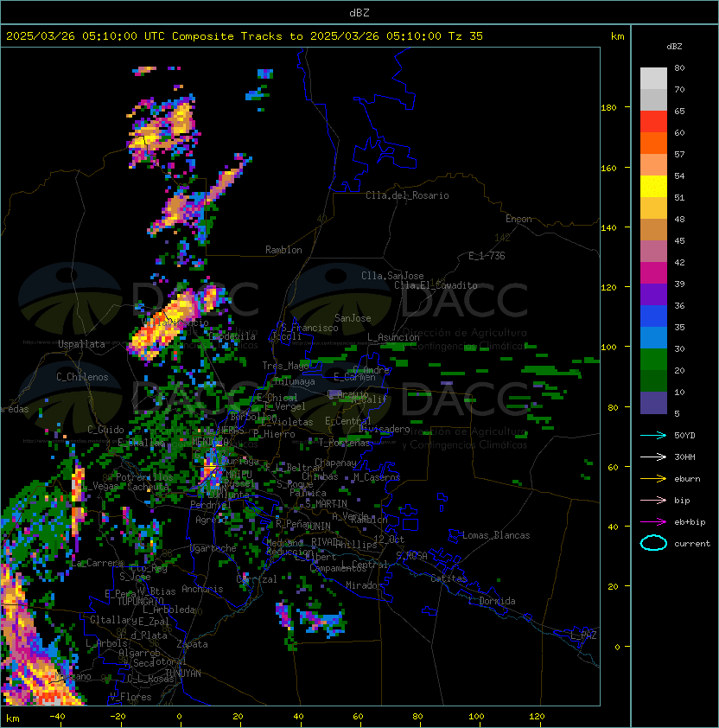
Task: Click the 'eburn' legend label
Action: tap(687, 479)
